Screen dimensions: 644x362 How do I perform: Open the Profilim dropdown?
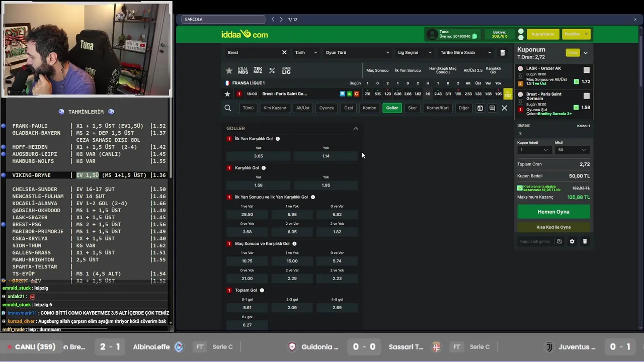576,34
